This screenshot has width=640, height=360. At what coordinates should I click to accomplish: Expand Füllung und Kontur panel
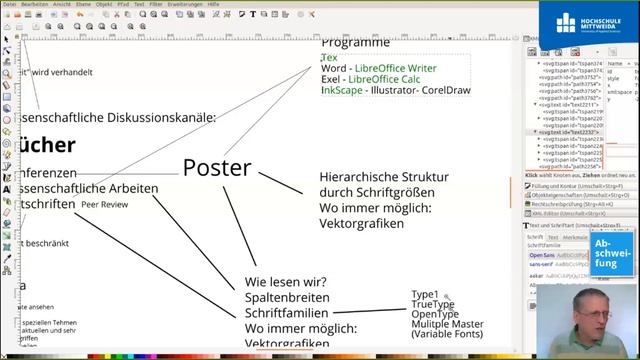click(x=580, y=186)
